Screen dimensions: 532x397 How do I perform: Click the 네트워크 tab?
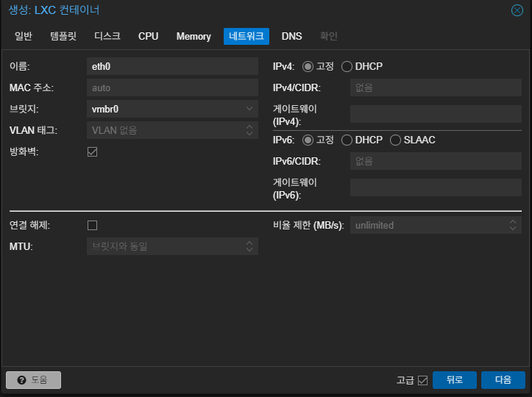click(x=247, y=36)
